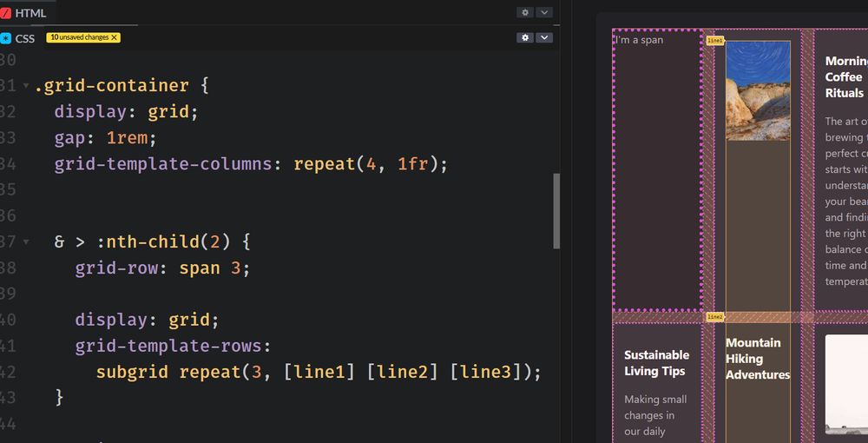Click the 'gap: 1rem;' line
The image size is (868, 443).
coord(106,138)
